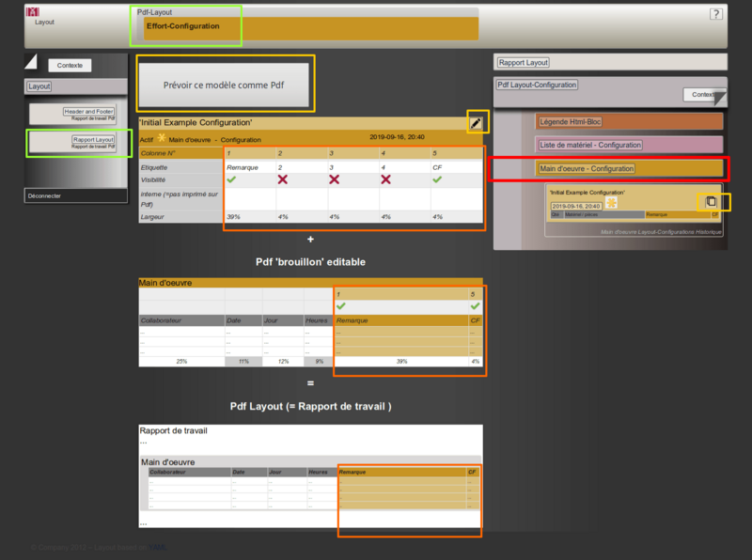Click the app logo above Layout
The image size is (752, 560).
[34, 12]
